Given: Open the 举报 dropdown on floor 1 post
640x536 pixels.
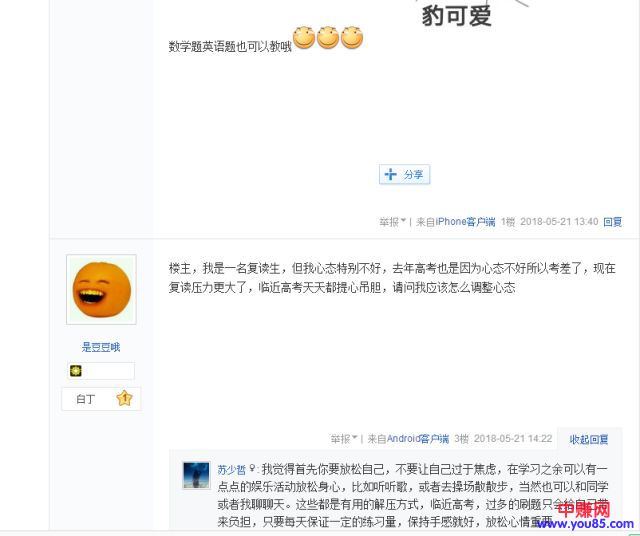Looking at the screenshot, I should click(392, 222).
